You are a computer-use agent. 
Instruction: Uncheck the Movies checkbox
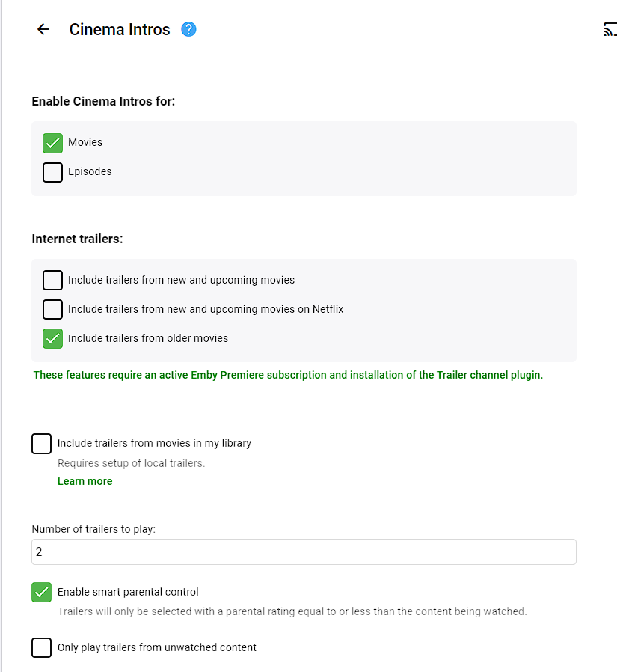[52, 143]
